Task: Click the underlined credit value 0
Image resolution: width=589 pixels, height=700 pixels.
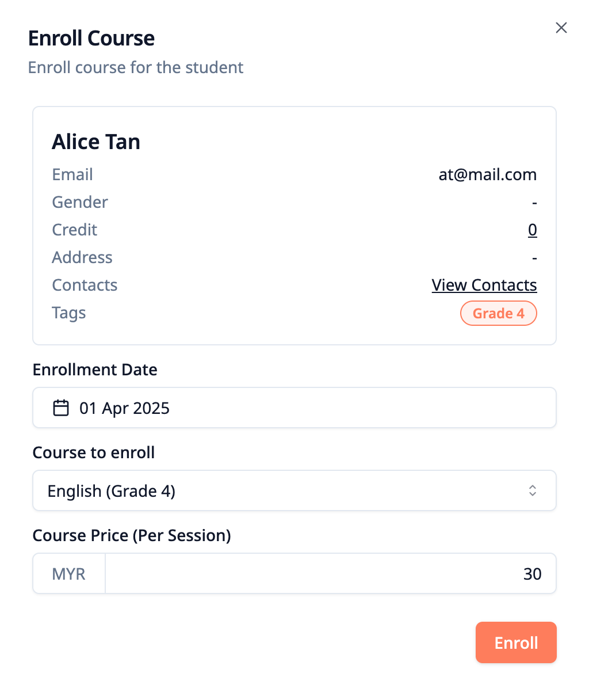Action: coord(533,230)
